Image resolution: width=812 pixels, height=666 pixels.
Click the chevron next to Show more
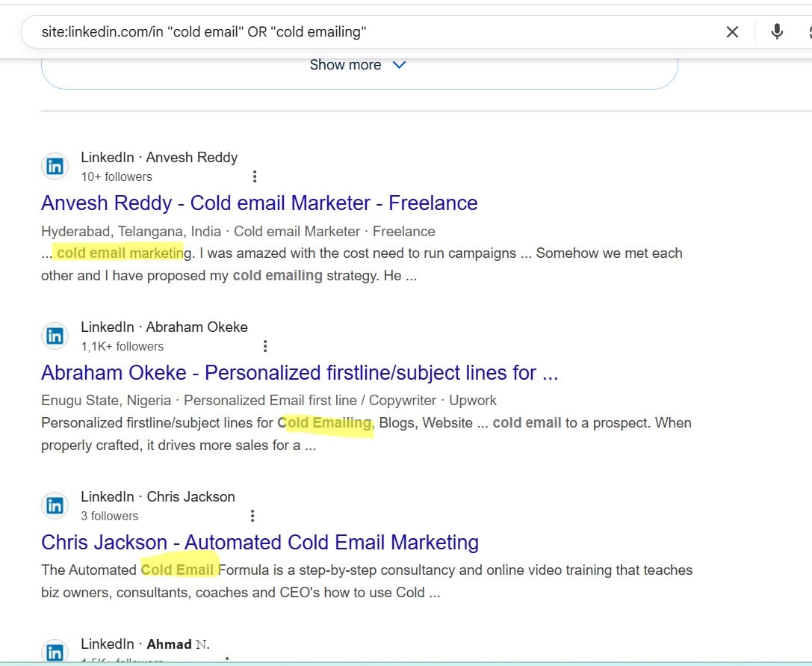click(x=399, y=65)
